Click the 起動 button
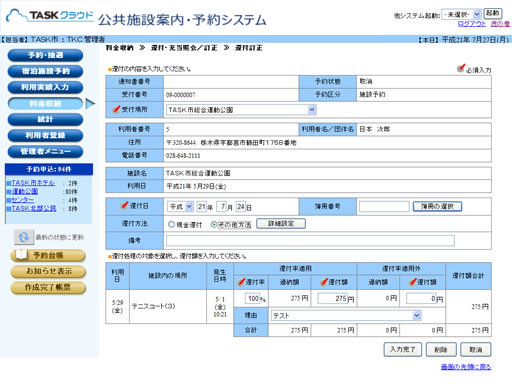This screenshot has height=384, width=512. [x=493, y=13]
